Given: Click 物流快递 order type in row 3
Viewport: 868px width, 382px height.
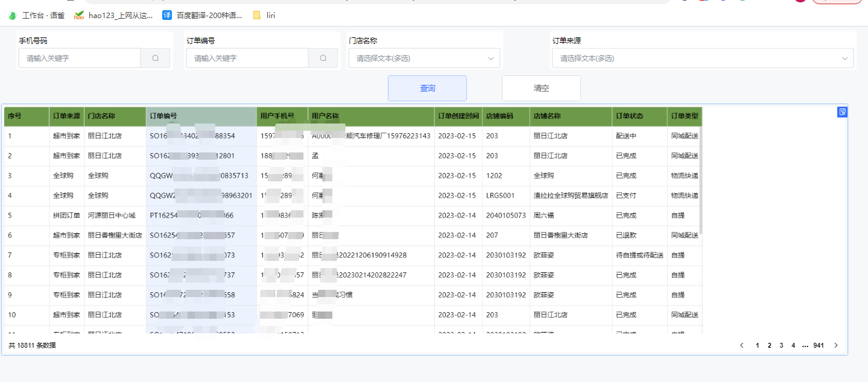Looking at the screenshot, I should click(x=685, y=176).
